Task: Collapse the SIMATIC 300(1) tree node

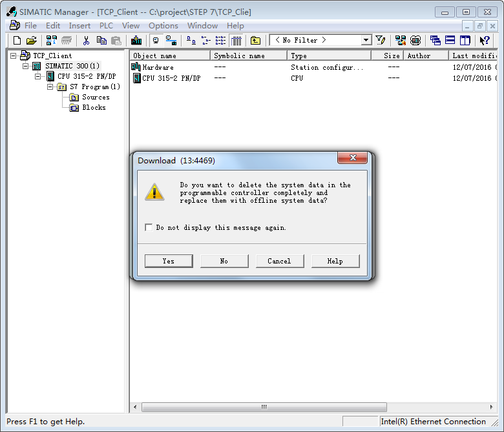Action: coord(25,66)
